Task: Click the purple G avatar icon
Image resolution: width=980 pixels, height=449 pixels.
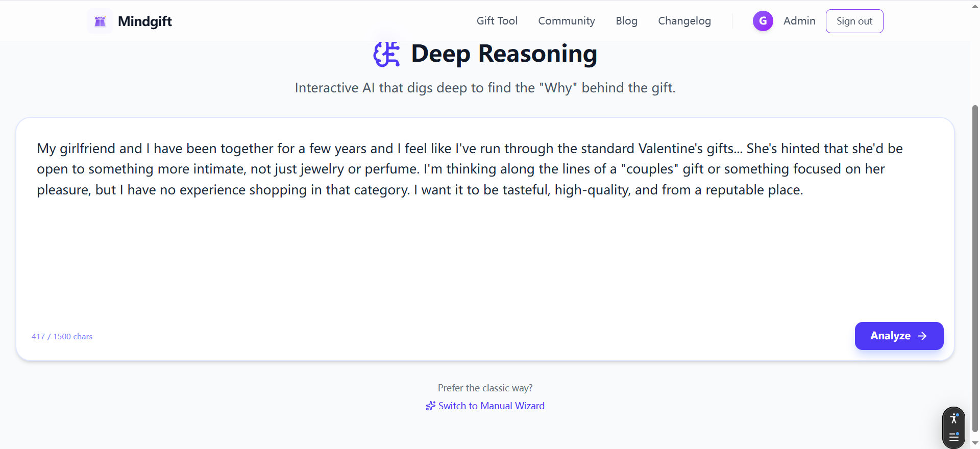Action: click(x=763, y=21)
